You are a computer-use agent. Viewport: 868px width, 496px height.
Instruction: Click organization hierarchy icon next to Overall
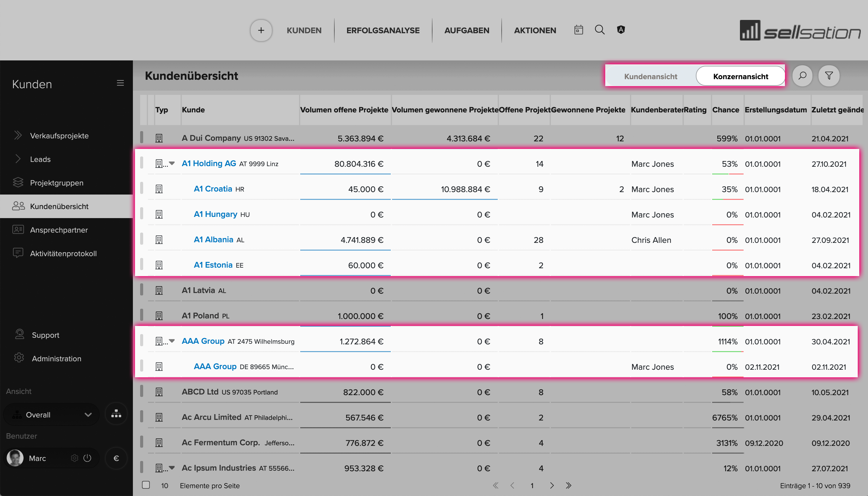click(x=116, y=414)
